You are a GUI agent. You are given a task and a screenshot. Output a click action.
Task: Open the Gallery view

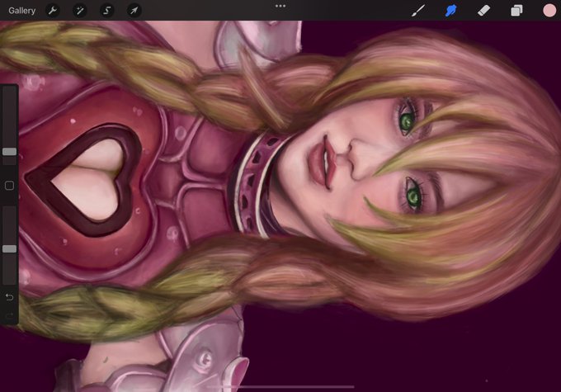(21, 11)
